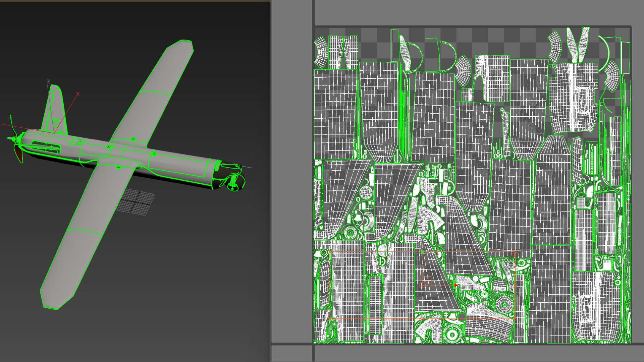Screen dimensions: 644x362
Task: Click bottom-edge midpoint handle of orange freeform box
Action: [x=422, y=318]
